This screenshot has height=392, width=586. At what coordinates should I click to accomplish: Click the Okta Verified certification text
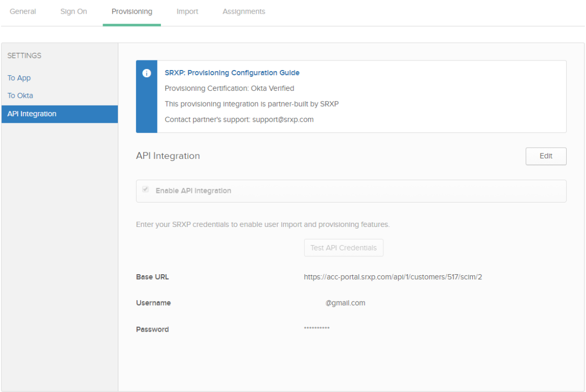(273, 88)
